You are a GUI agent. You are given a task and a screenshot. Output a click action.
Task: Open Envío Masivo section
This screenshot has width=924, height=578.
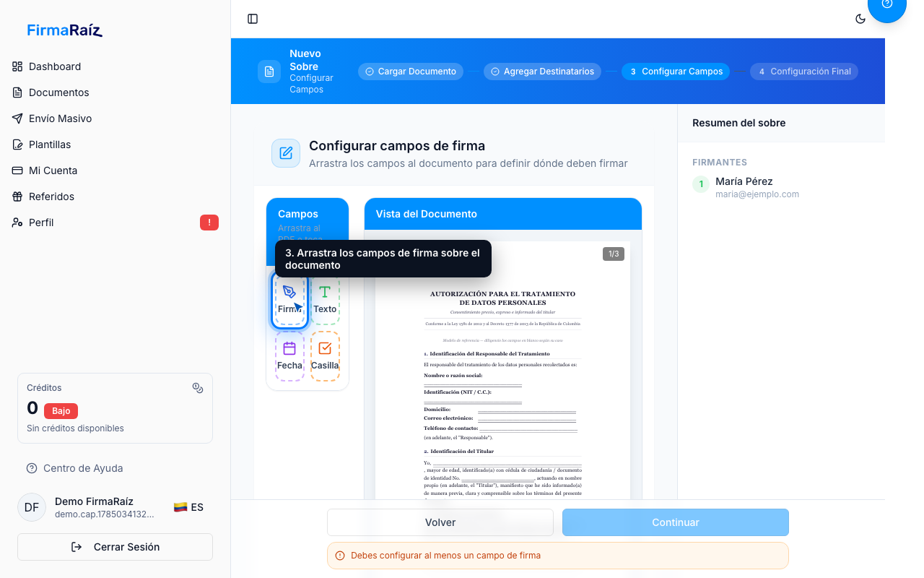[x=115, y=118]
